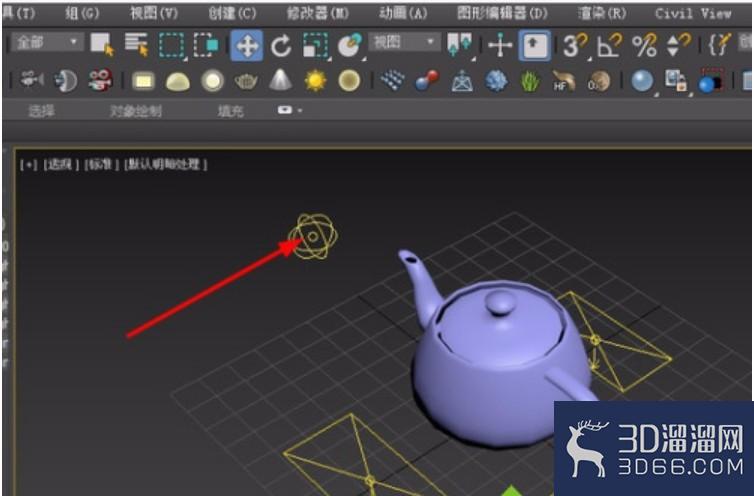Click the render frame with lock icon

(677, 81)
